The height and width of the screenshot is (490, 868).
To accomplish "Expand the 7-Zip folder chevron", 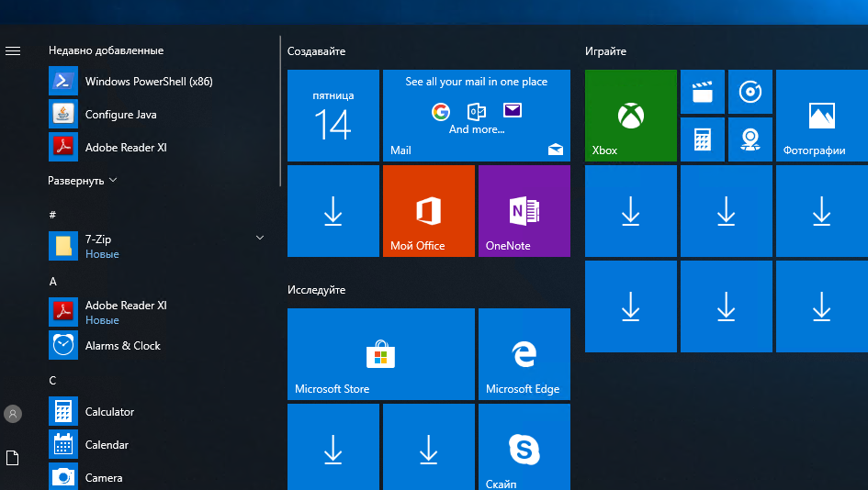I will 260,238.
